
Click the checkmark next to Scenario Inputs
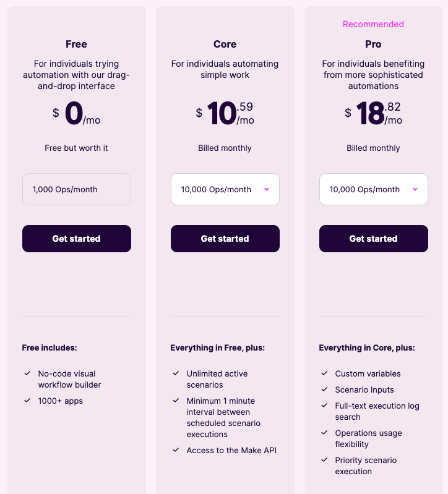(324, 390)
